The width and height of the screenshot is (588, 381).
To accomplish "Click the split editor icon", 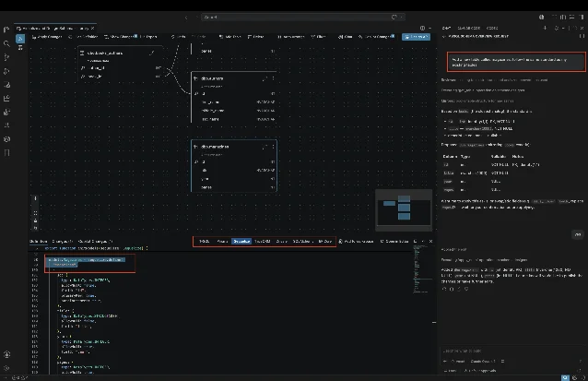I will pyautogui.click(x=423, y=28).
